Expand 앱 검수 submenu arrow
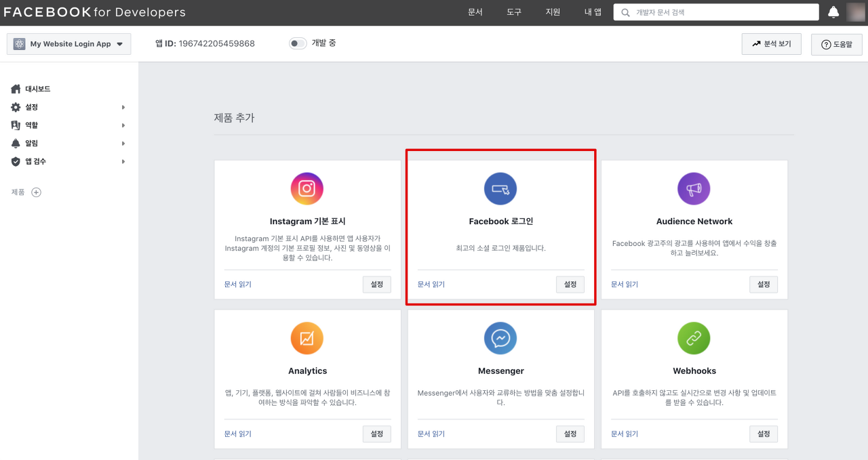This screenshot has height=460, width=868. [123, 161]
